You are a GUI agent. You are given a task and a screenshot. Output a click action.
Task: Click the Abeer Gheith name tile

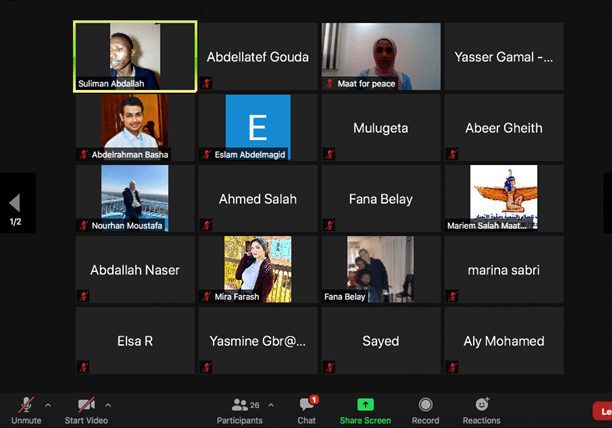[504, 128]
